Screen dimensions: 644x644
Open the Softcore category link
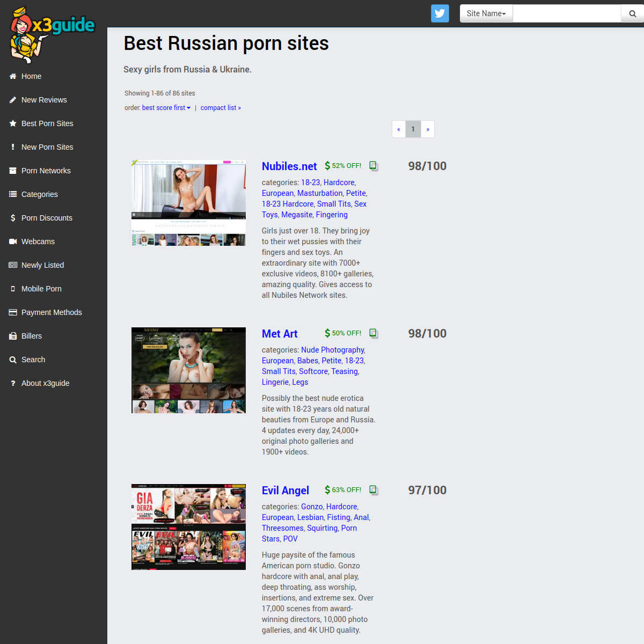pyautogui.click(x=313, y=371)
